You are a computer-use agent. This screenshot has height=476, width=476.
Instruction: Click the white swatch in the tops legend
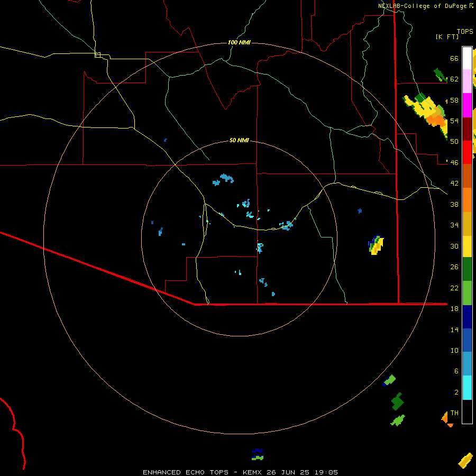point(467,58)
